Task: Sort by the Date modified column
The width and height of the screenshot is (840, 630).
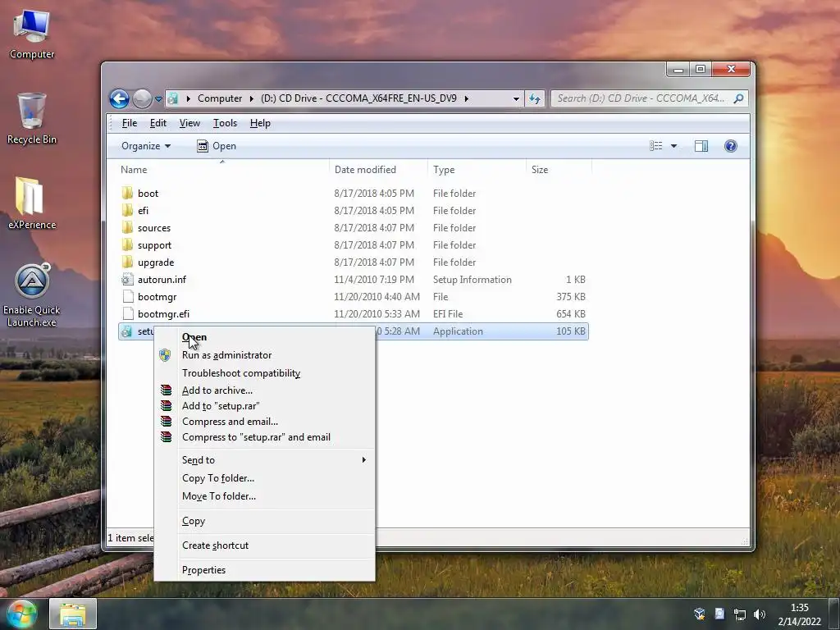Action: [378, 170]
